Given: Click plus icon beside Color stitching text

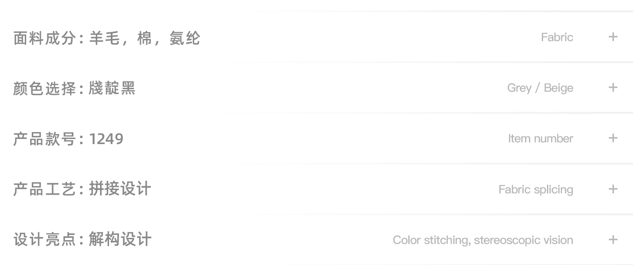Looking at the screenshot, I should pos(613,240).
